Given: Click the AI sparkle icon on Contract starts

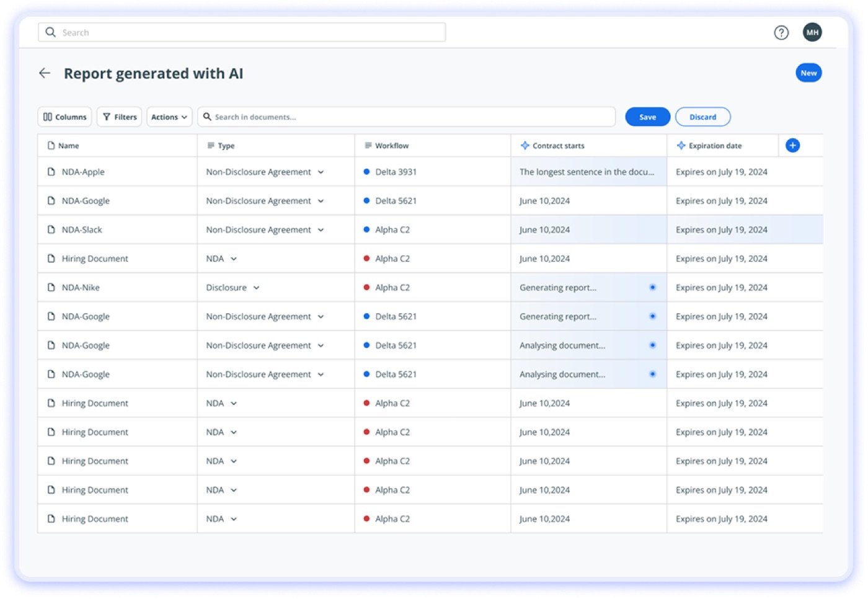Looking at the screenshot, I should click(525, 146).
